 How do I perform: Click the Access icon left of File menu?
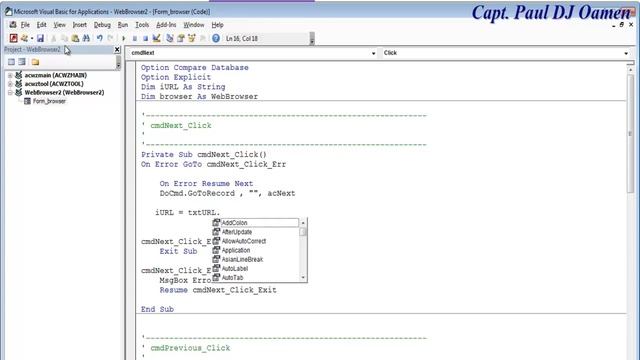(x=13, y=25)
